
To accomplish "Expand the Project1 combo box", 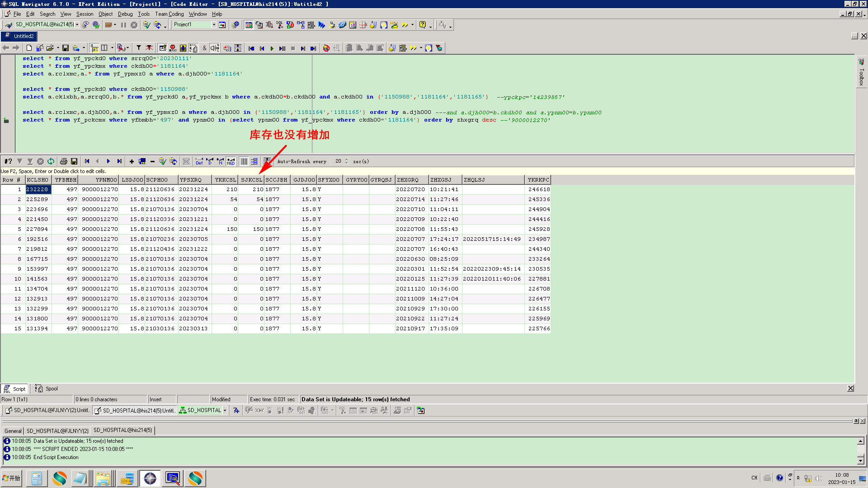I will (214, 25).
